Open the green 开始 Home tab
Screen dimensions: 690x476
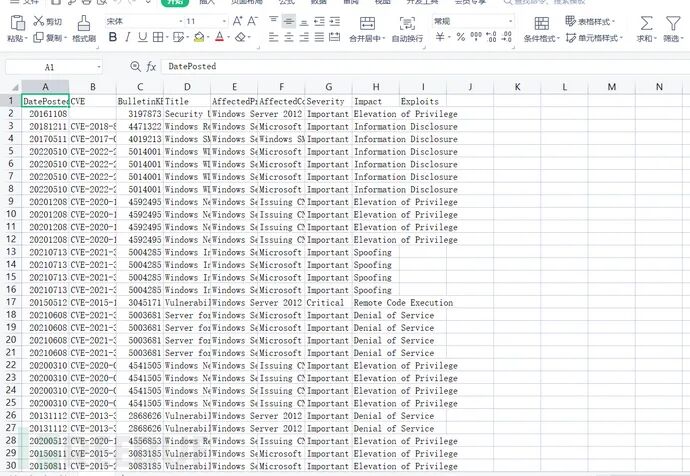pos(175,3)
